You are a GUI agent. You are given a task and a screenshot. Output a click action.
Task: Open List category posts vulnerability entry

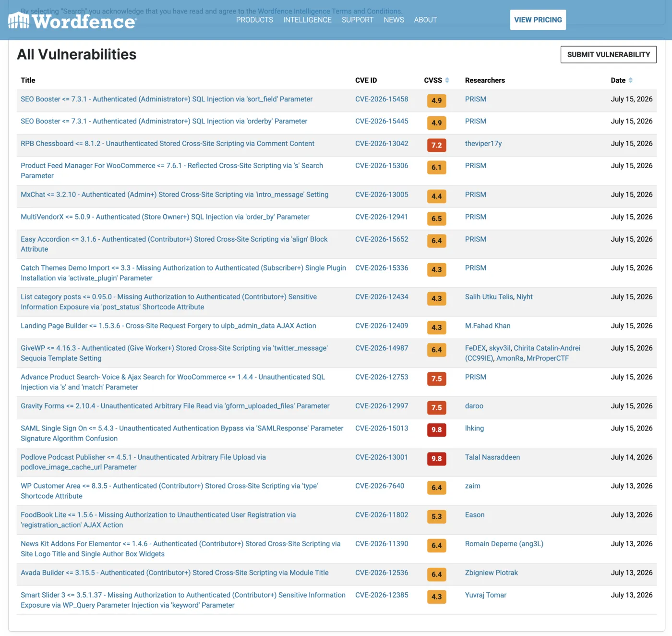168,302
